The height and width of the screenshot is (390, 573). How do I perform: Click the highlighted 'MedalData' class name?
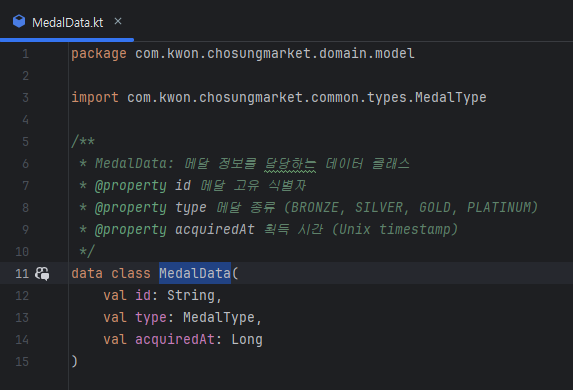(x=195, y=273)
